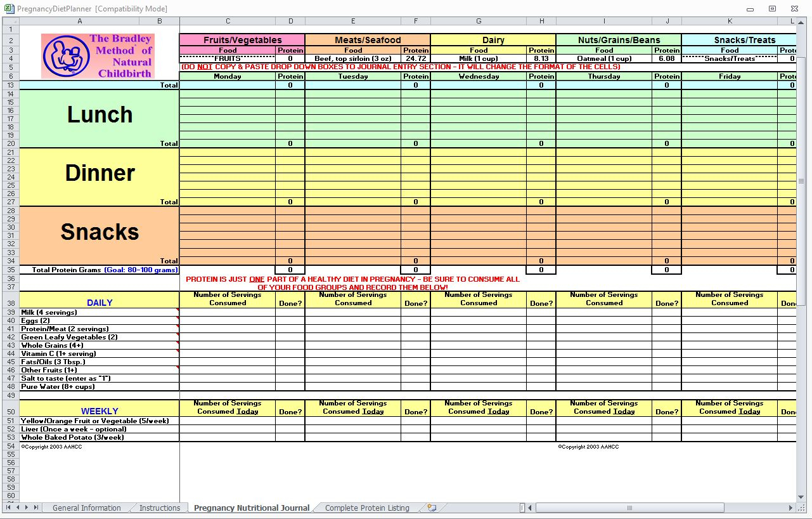Click the Insert Worksheet icon
This screenshot has height=519, width=812.
(432, 508)
